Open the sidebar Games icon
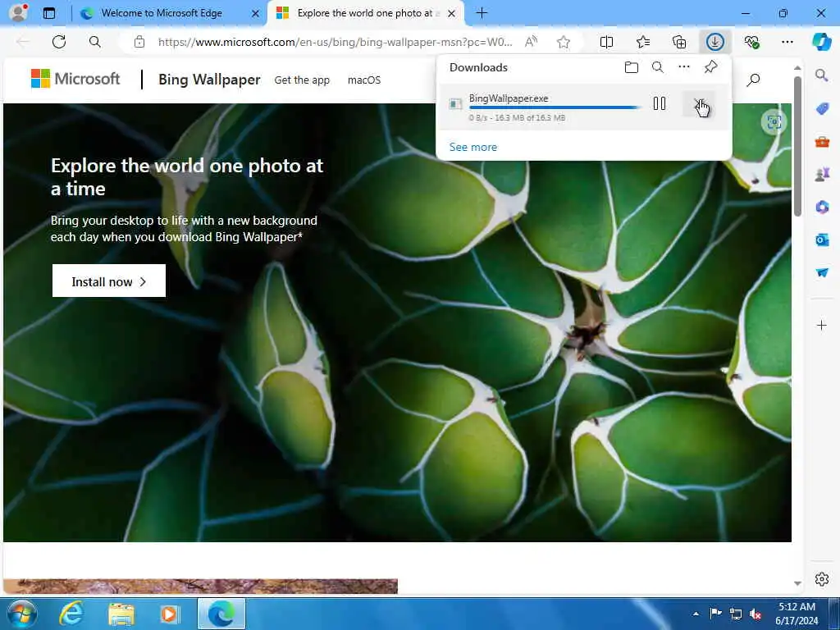840x630 pixels. pyautogui.click(x=822, y=174)
